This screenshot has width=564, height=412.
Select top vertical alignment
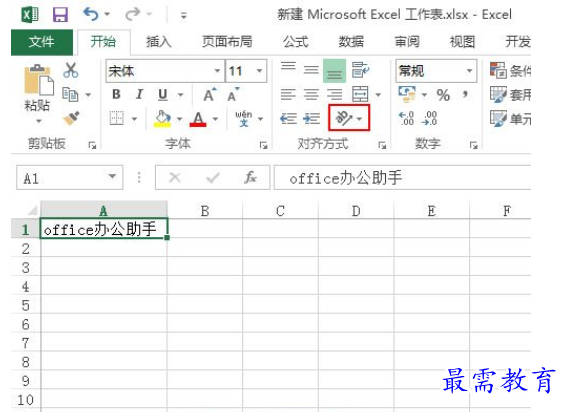(288, 66)
